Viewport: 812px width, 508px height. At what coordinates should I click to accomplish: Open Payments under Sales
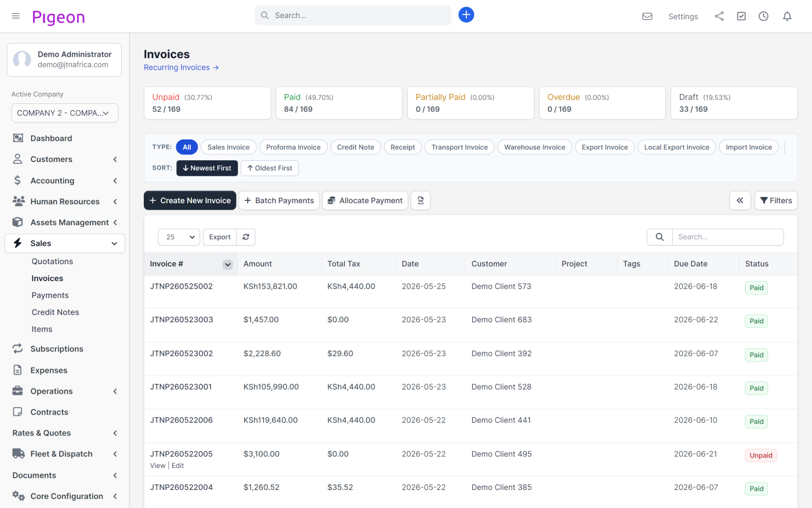pos(50,296)
